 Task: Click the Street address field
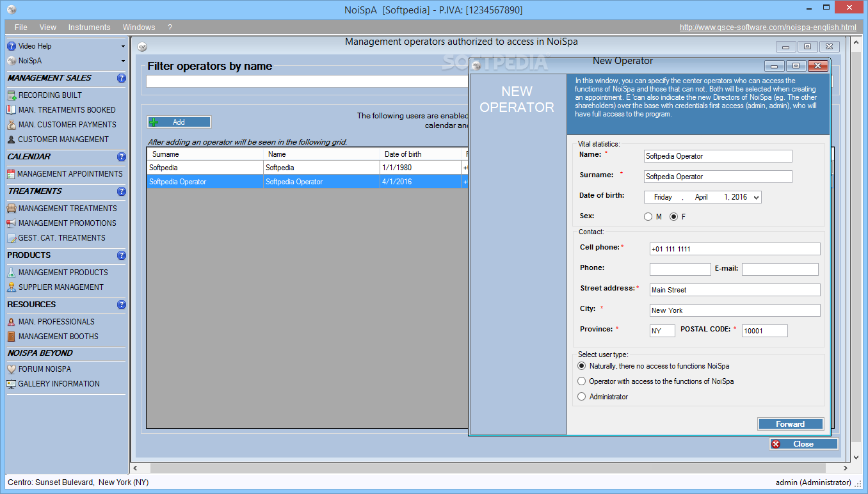coord(735,290)
